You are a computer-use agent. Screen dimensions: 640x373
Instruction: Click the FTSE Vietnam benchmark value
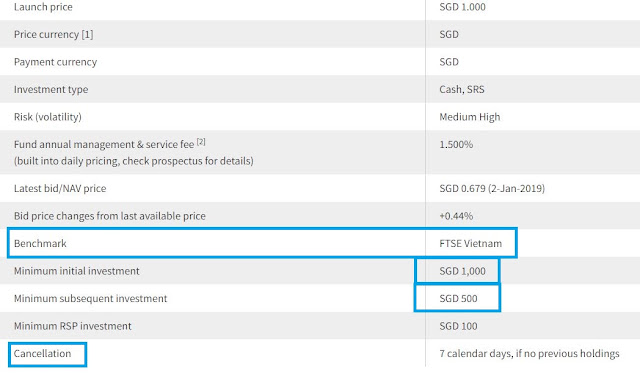click(470, 244)
